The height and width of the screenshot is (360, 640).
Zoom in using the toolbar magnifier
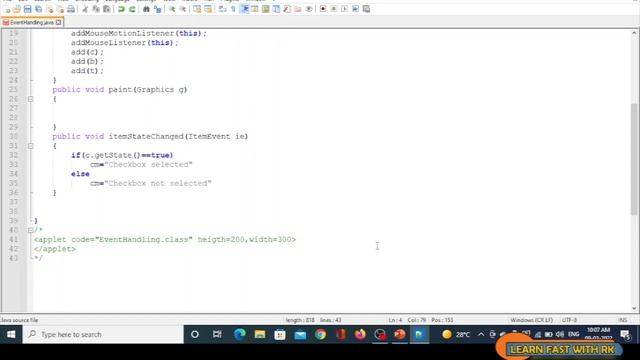[172, 9]
